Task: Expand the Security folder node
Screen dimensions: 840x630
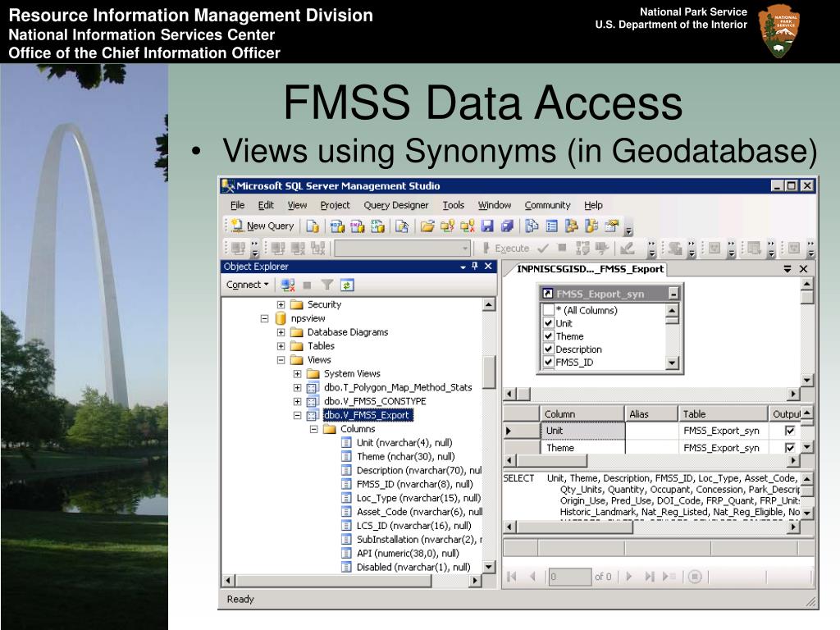Action: coord(281,304)
